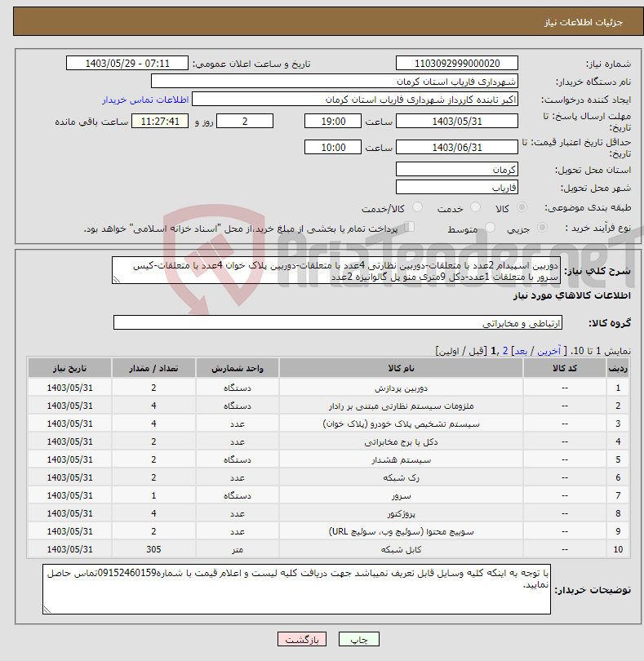Click the resize handle of شرح کلی نیاز

[117, 279]
